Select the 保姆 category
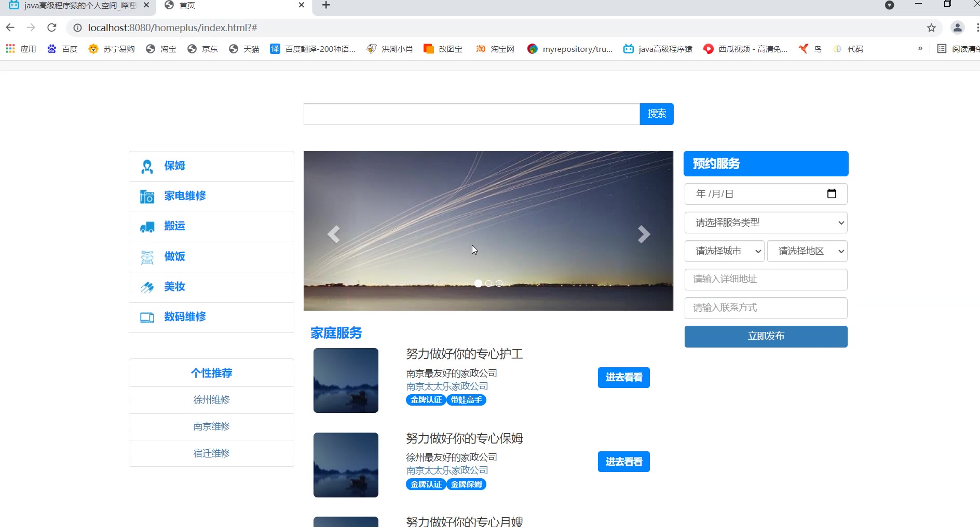 click(x=211, y=166)
